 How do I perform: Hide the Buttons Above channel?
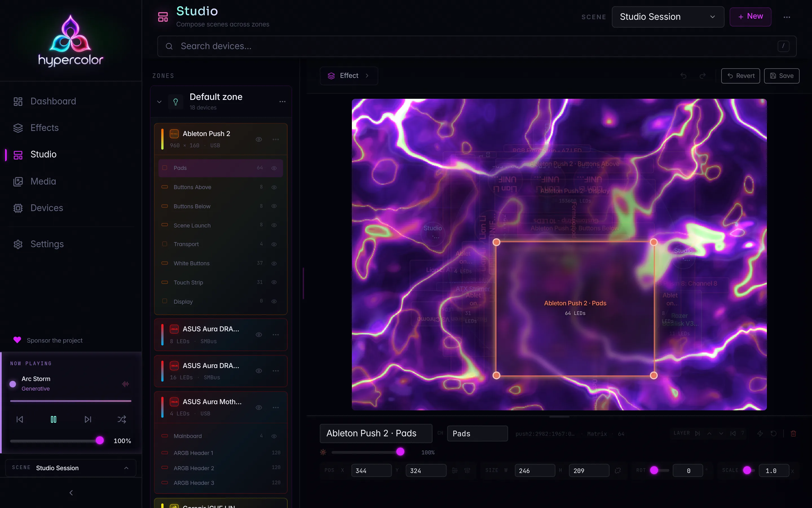pos(274,187)
